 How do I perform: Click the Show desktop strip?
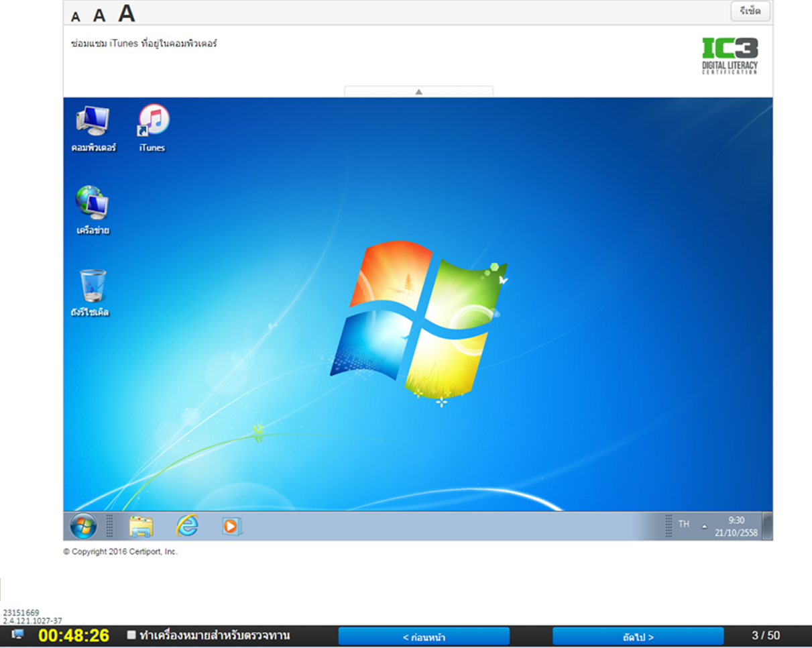pyautogui.click(x=768, y=527)
